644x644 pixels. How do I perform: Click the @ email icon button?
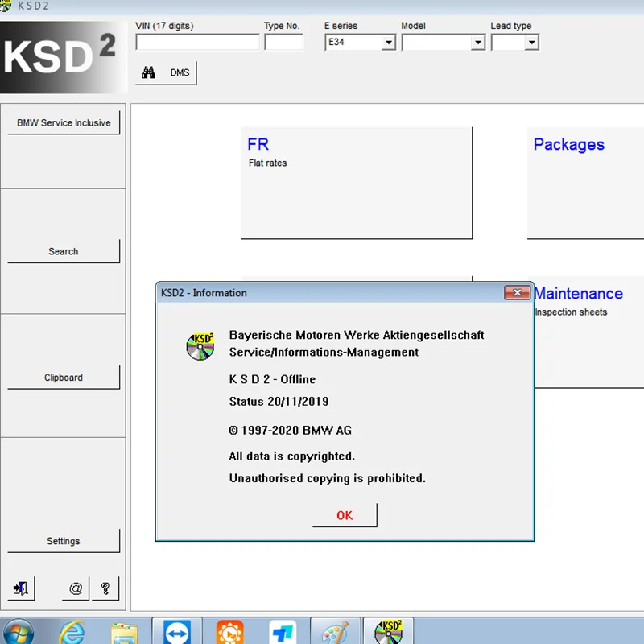[76, 588]
